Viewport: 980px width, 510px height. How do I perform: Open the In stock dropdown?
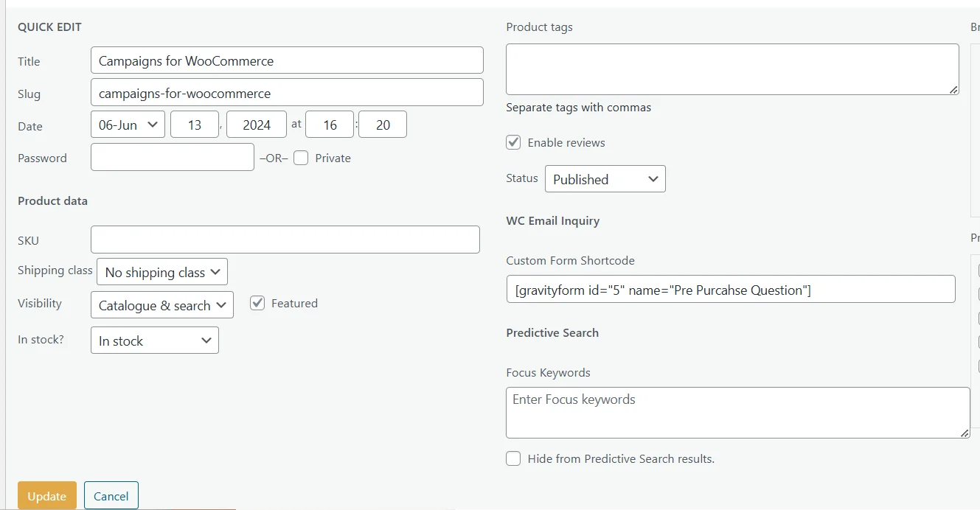(x=155, y=340)
